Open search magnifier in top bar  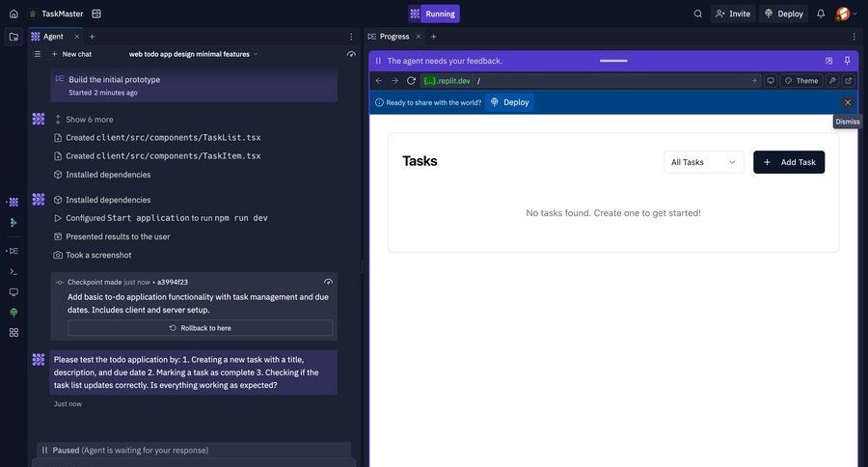pyautogui.click(x=697, y=14)
